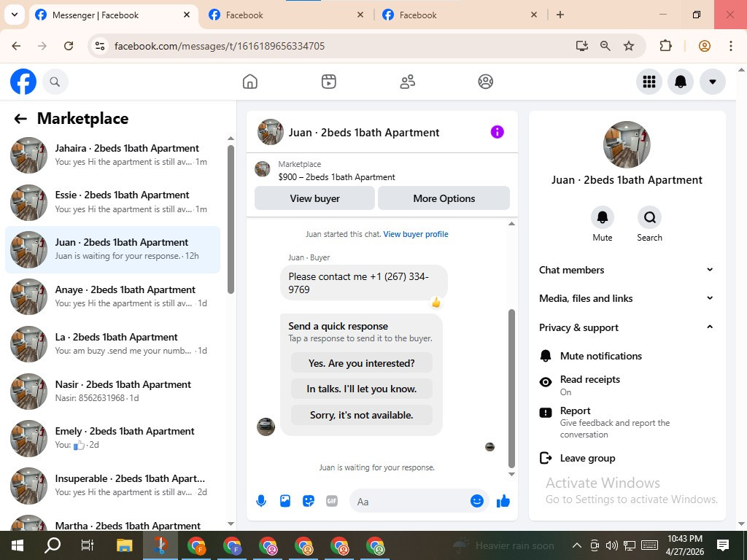The image size is (747, 560).
Task: Open La's apartment conversation
Action: coord(113,344)
